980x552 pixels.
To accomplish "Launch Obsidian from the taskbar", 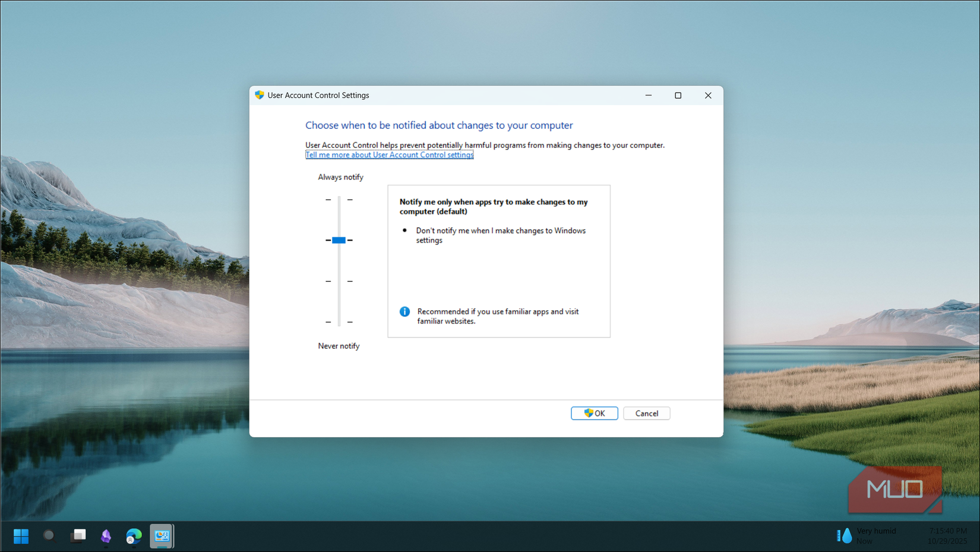I will coord(105,536).
